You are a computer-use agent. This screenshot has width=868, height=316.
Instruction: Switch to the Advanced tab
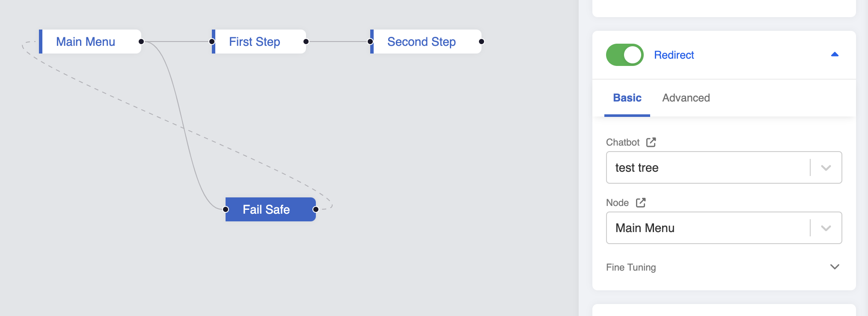click(686, 98)
